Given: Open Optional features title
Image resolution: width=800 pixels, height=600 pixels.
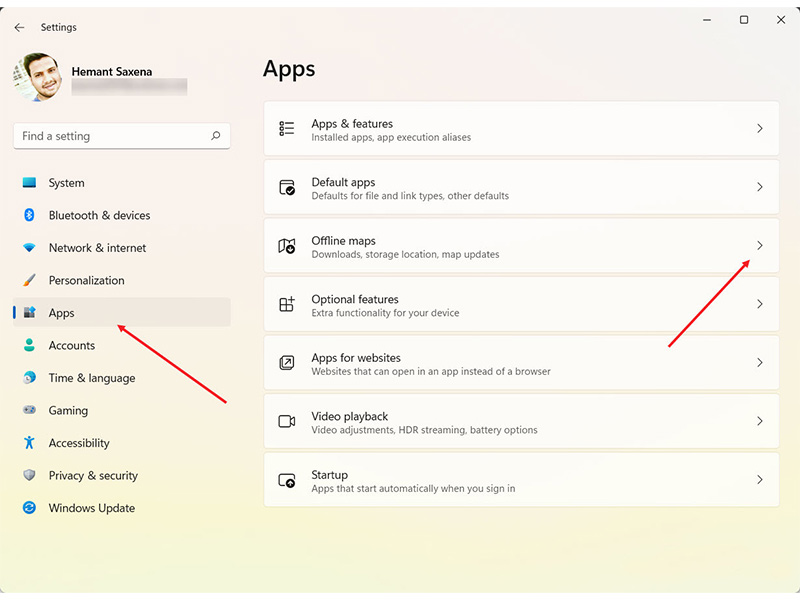Looking at the screenshot, I should [x=355, y=299].
